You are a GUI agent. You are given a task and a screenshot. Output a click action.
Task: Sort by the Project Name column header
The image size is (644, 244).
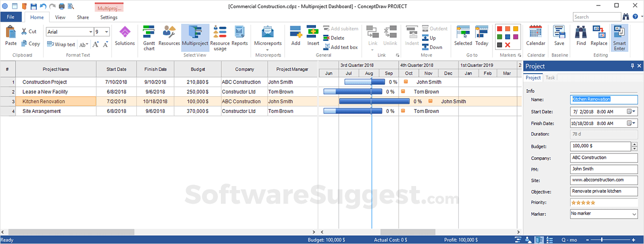tap(56, 69)
